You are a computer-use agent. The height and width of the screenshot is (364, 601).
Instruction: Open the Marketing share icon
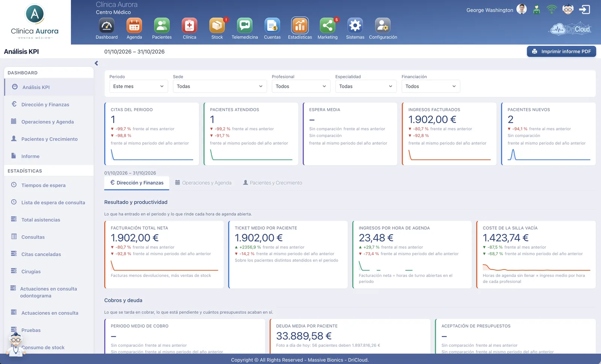point(328,26)
